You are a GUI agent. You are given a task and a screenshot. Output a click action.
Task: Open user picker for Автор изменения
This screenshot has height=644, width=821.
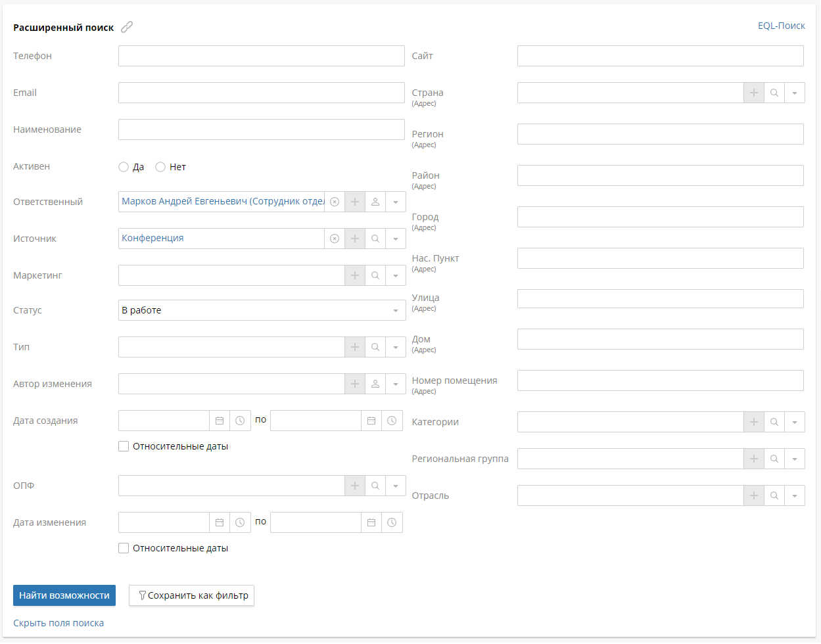(375, 384)
